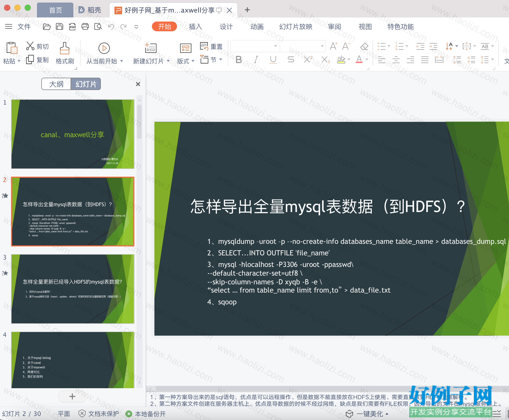This screenshot has width=509, height=420.
Task: Undo the last action
Action: coord(111,26)
